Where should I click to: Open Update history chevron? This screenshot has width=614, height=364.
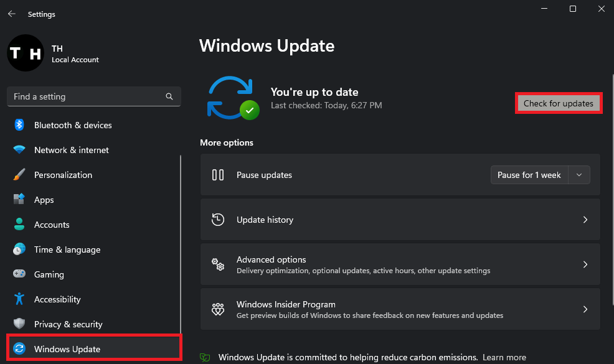585,220
